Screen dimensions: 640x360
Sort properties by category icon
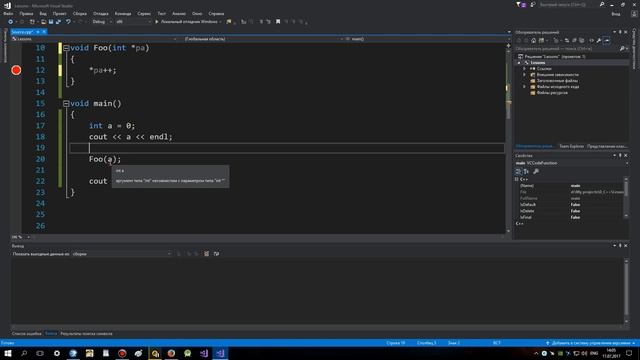coord(518,171)
